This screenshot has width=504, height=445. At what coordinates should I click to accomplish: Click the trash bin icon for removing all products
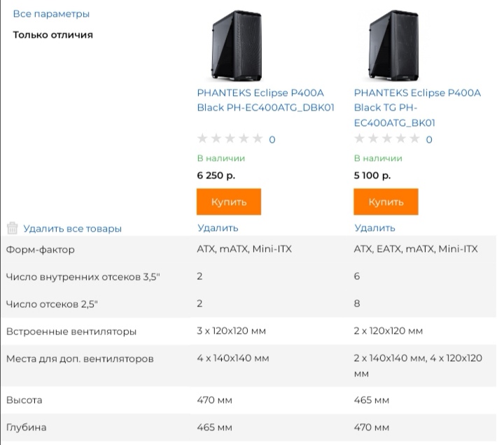[12, 228]
